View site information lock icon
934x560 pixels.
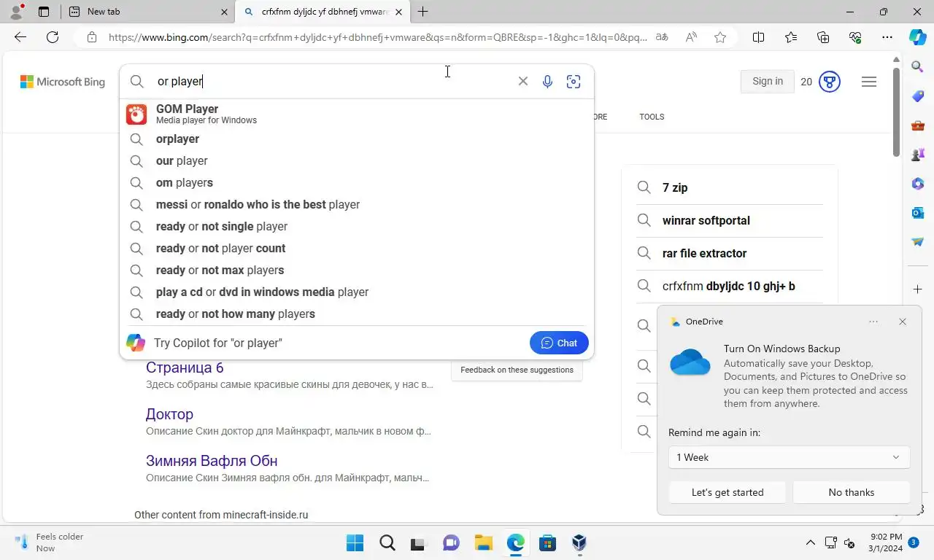point(91,37)
